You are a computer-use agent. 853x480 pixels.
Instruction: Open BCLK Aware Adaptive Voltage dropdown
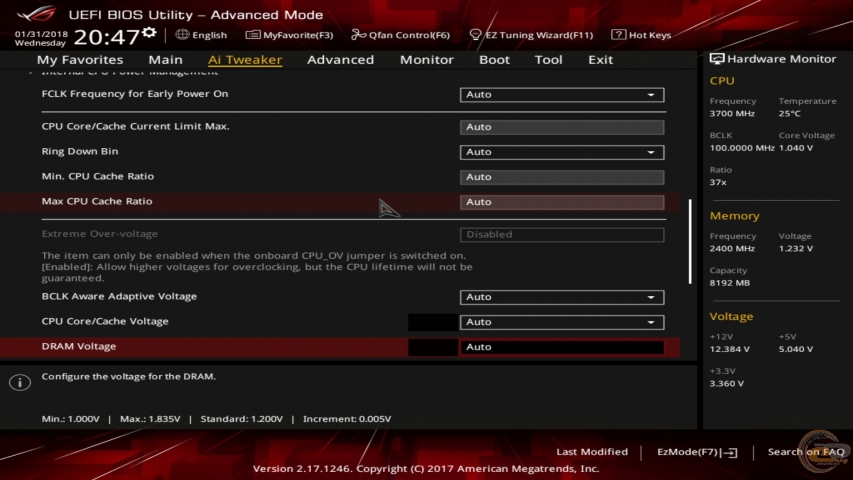pos(562,297)
